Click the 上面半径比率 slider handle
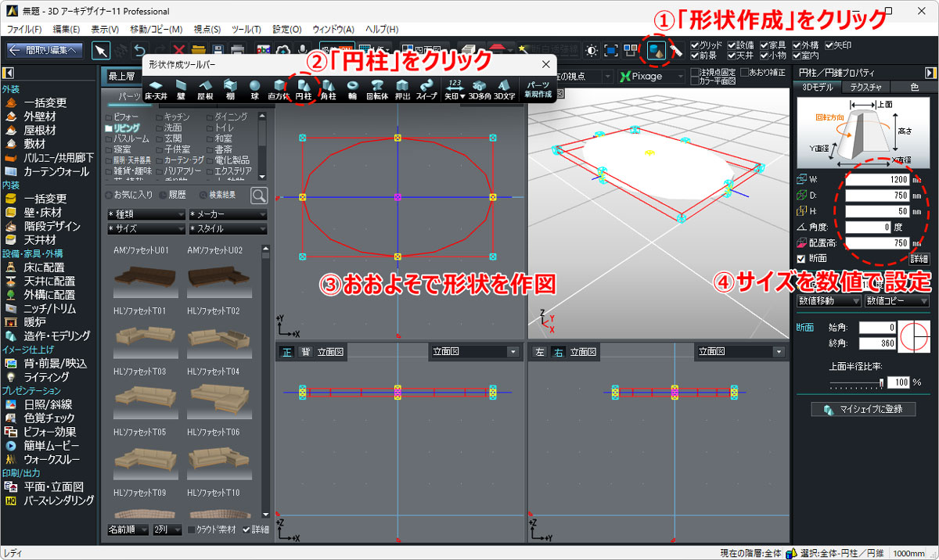Screen dimensions: 939x560 click(x=882, y=382)
